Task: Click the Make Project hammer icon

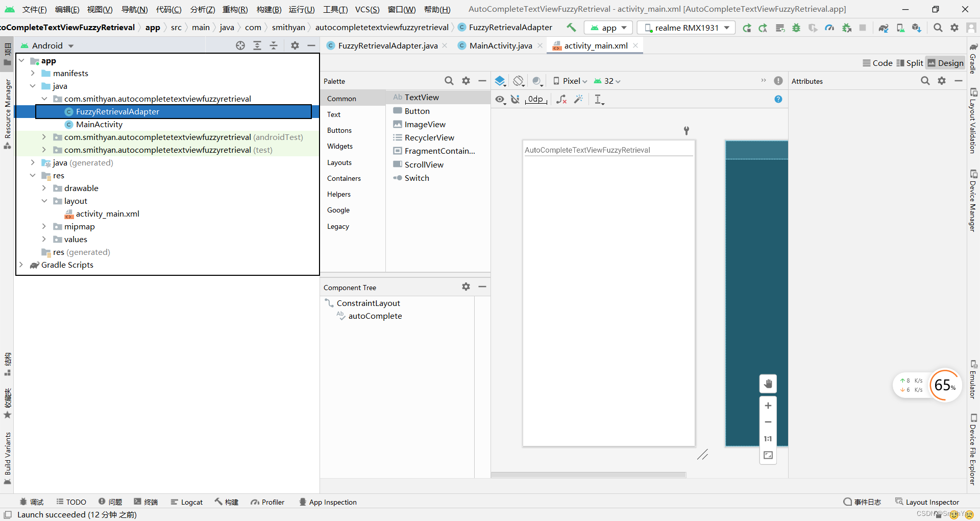Action: 571,28
